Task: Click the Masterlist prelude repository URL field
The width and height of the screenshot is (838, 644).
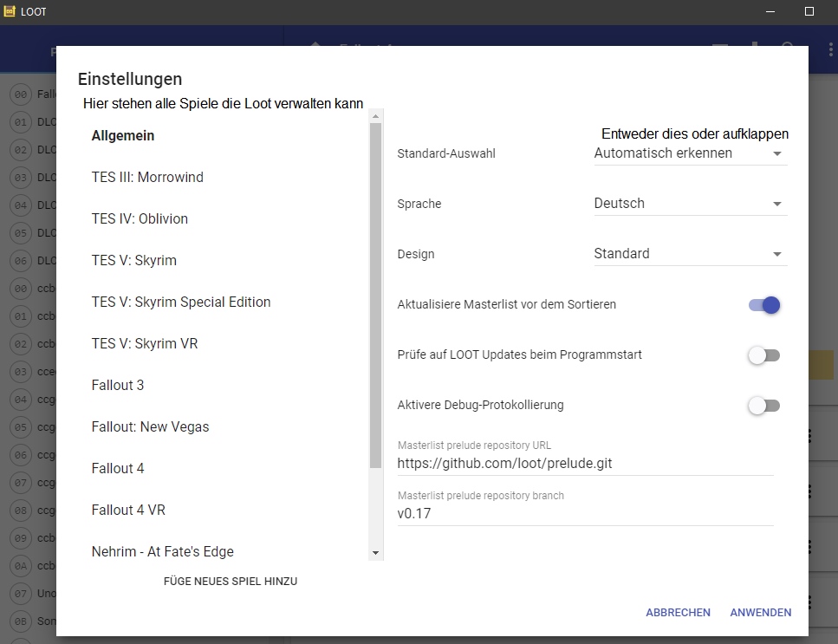Action: (x=585, y=464)
